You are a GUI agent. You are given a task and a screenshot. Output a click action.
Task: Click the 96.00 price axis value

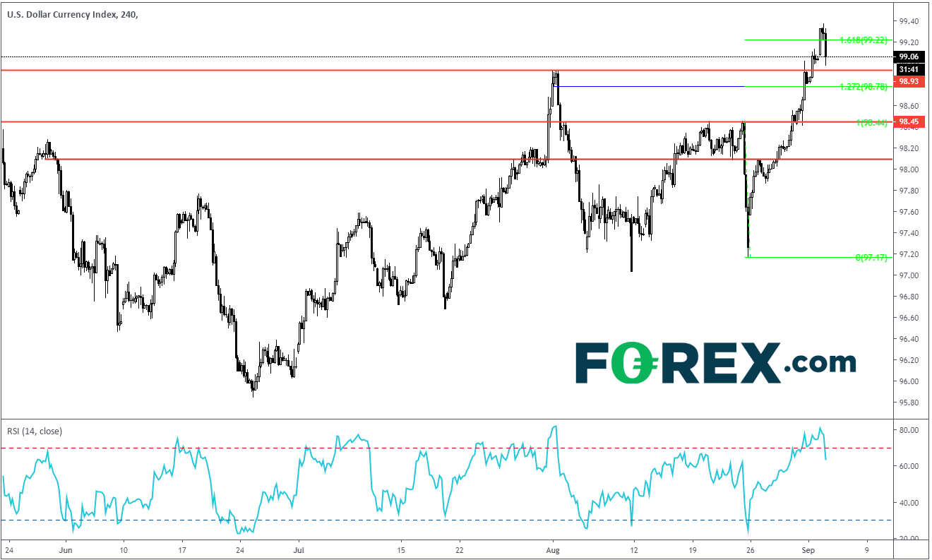909,381
